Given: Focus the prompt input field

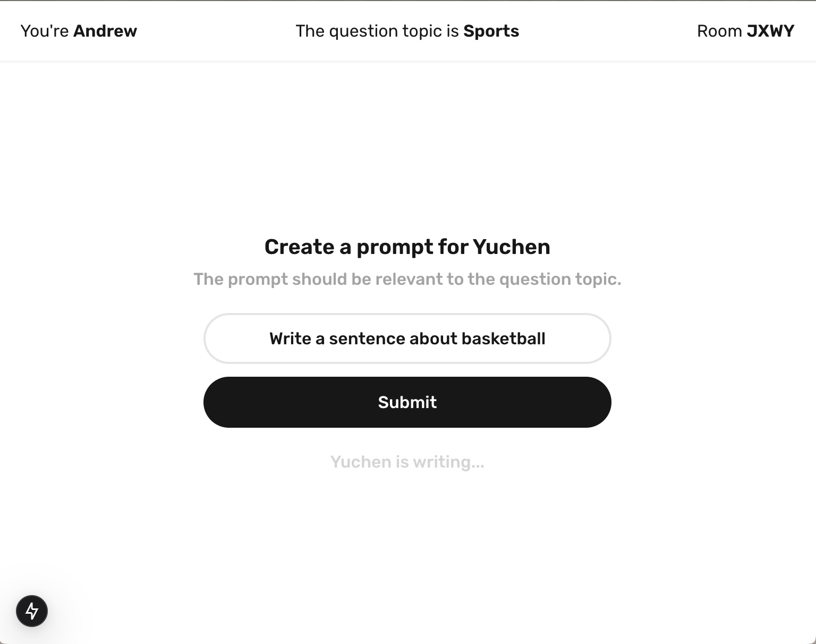Looking at the screenshot, I should point(407,338).
